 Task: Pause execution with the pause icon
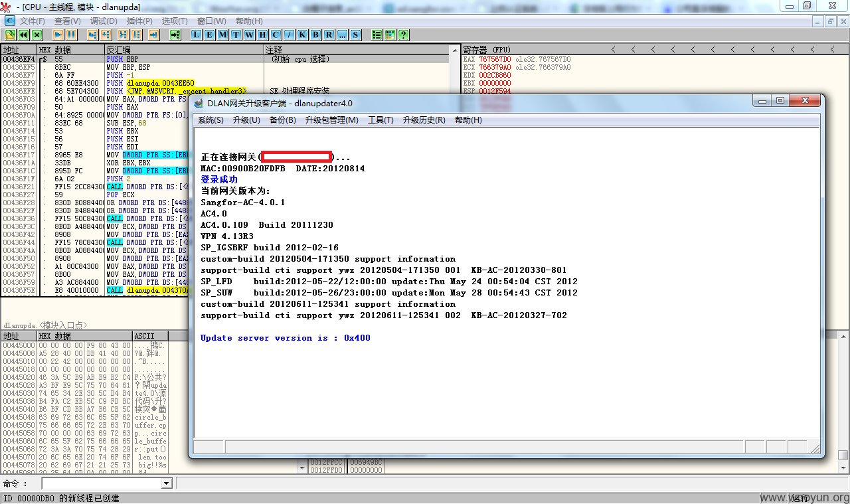click(x=71, y=35)
